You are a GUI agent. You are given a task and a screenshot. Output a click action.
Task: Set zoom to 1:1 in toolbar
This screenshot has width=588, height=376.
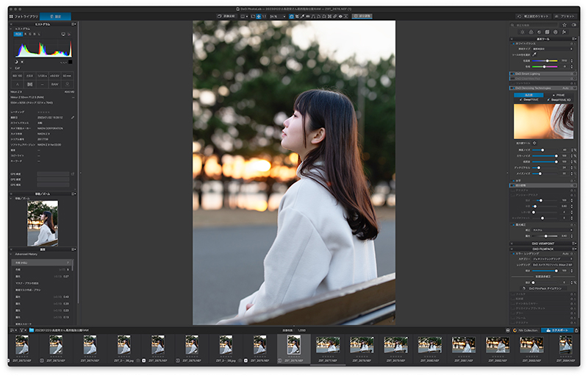264,16
